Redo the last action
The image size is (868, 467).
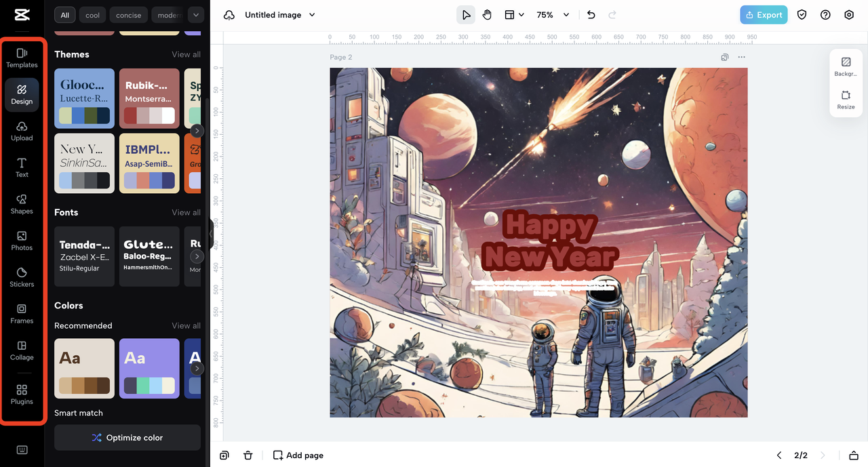click(x=612, y=15)
